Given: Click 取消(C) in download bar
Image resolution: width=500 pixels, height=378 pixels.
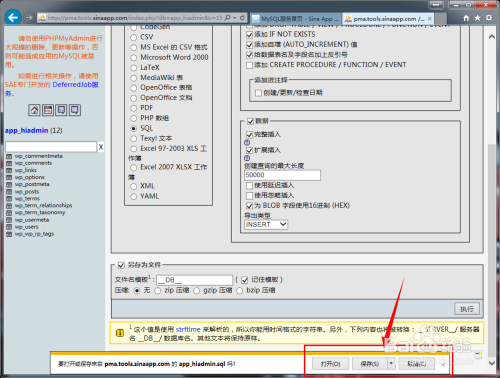Looking at the screenshot, I should pos(417,364).
